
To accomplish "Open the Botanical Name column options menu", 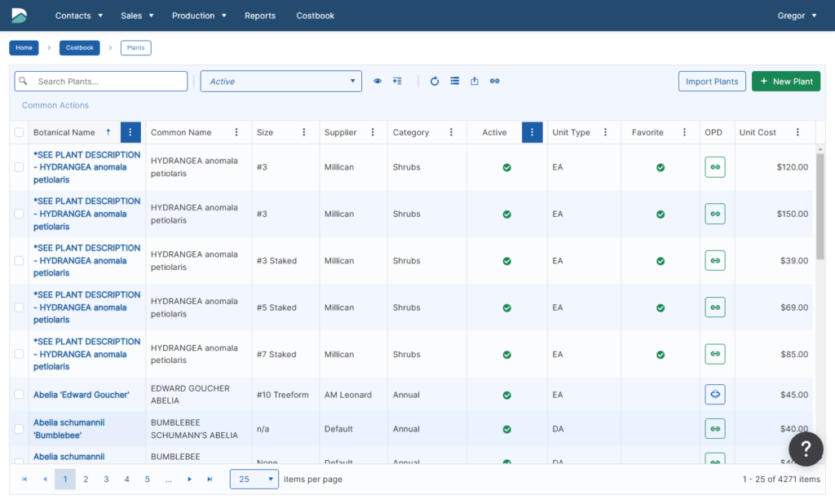I will [130, 132].
